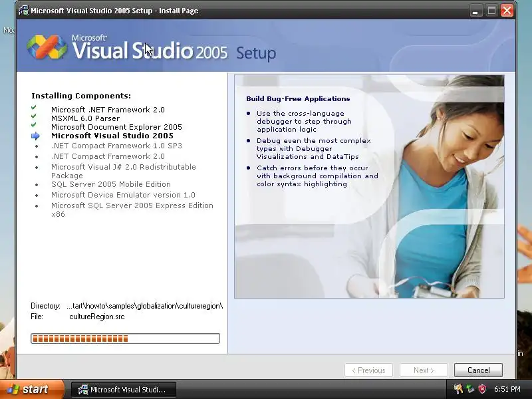Click the 'cultureRegion.src' file name
The image size is (532, 399).
coord(97,317)
